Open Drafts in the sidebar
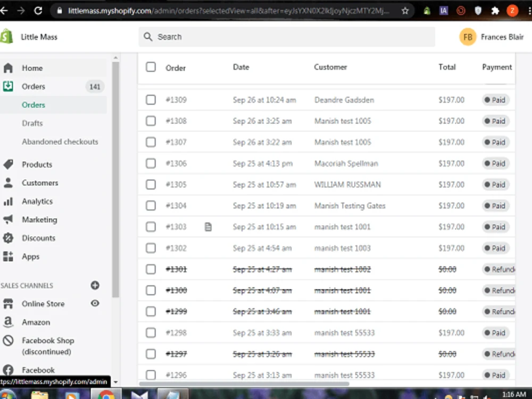Viewport: 532px width, 399px height. tap(32, 123)
